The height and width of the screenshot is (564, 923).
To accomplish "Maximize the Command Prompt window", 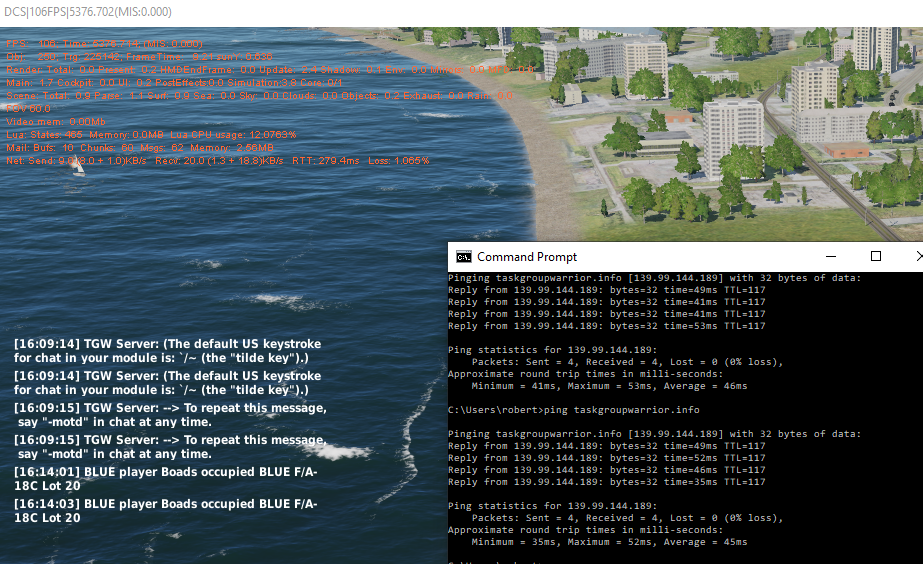I will [x=876, y=256].
